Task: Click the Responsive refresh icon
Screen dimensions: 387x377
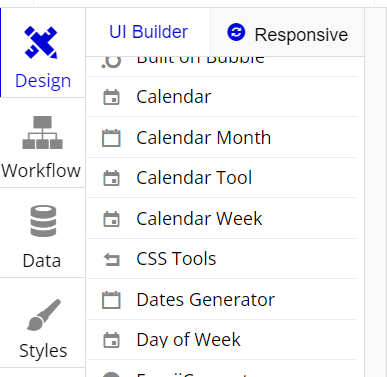Action: coord(236,32)
